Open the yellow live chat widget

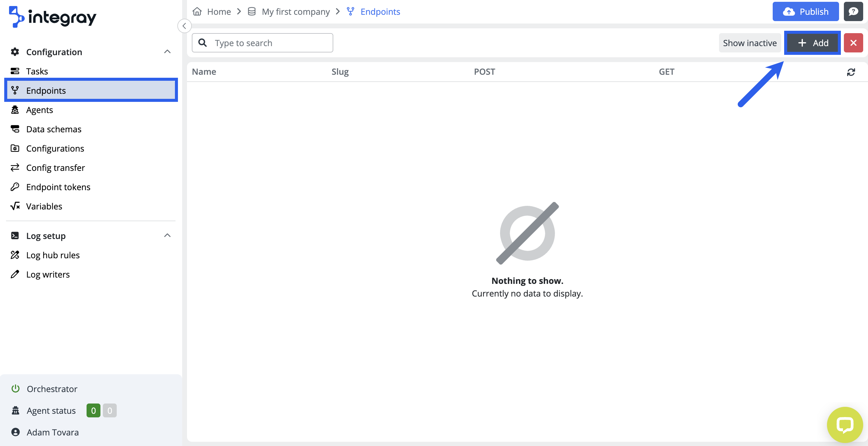coord(844,425)
